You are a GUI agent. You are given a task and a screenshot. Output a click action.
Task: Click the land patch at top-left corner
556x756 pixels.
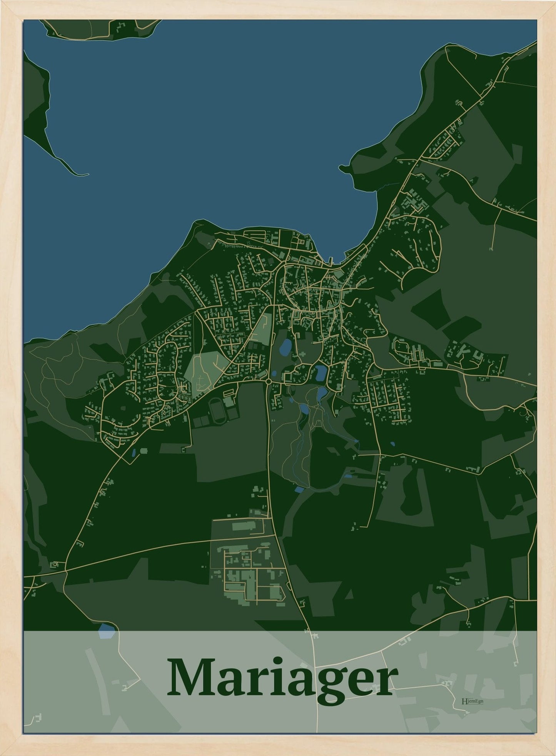100,28
